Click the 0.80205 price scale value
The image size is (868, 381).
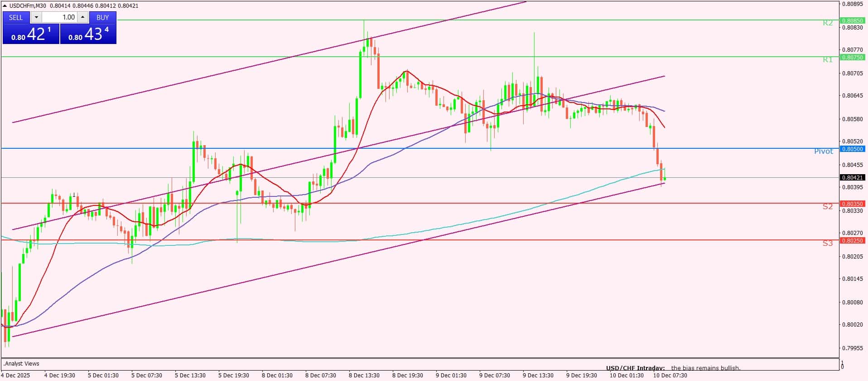(x=852, y=256)
